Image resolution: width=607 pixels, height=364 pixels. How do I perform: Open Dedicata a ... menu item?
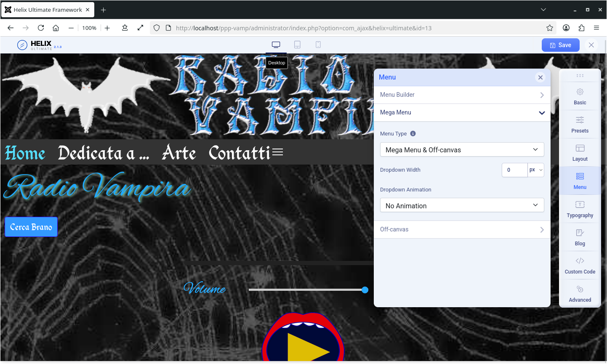click(x=104, y=153)
